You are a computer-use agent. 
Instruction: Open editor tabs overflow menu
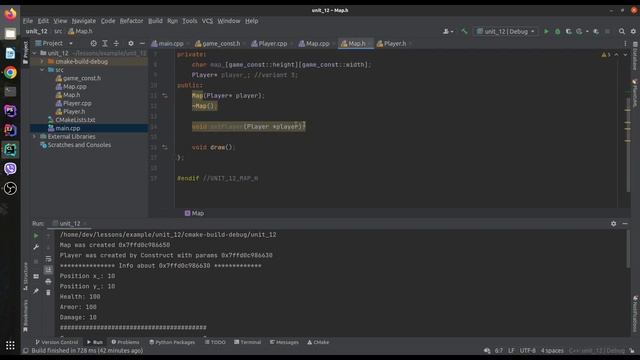(625, 43)
